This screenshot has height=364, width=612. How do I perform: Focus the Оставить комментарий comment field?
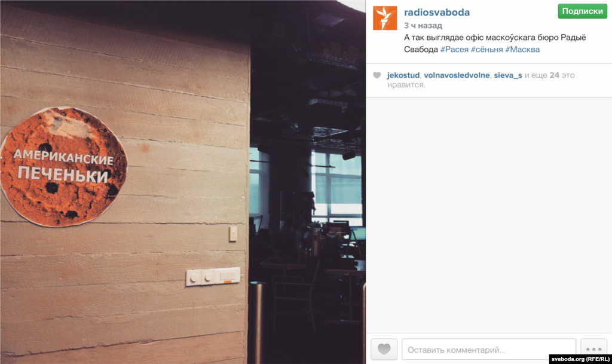click(x=489, y=349)
